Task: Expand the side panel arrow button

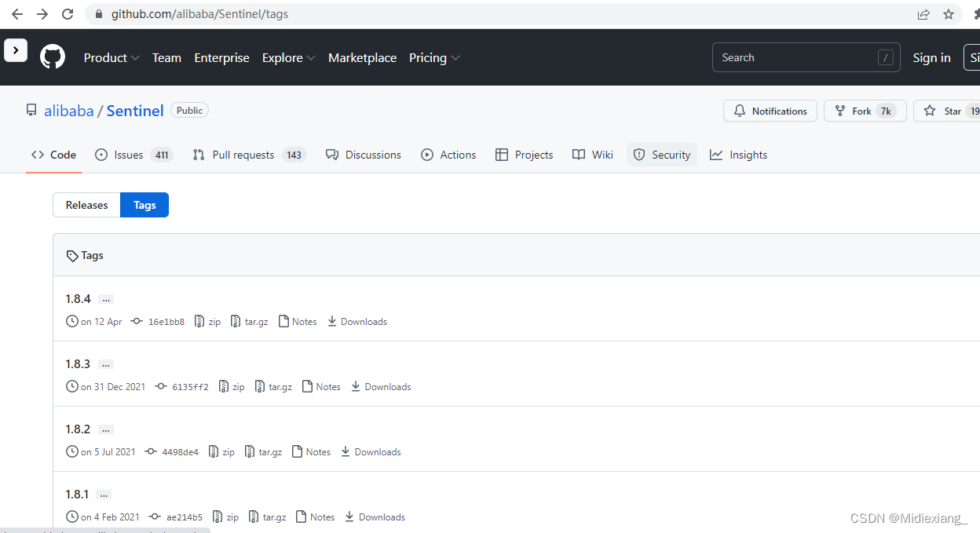Action: tap(16, 51)
